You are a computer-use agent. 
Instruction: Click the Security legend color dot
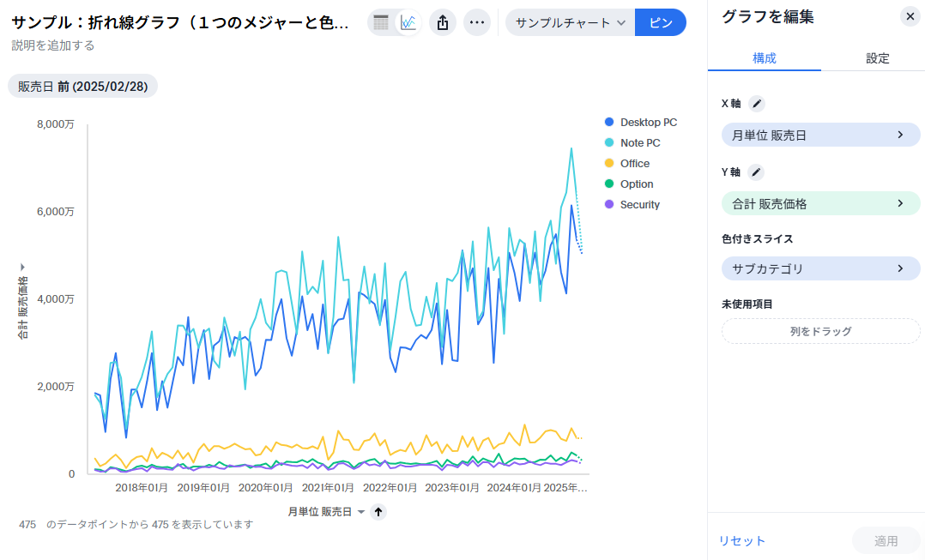(x=609, y=205)
